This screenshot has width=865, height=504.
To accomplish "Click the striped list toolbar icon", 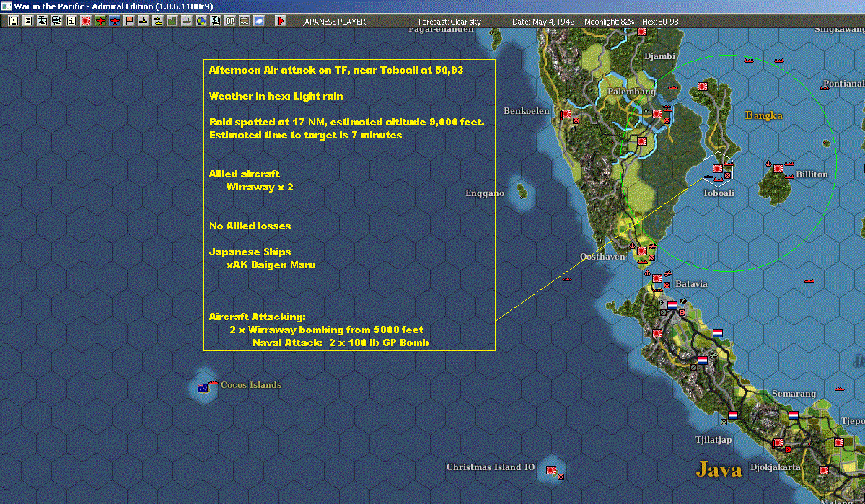I will pos(245,21).
